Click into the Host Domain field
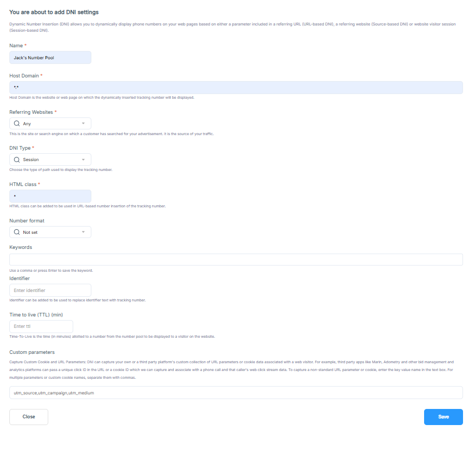 point(236,87)
